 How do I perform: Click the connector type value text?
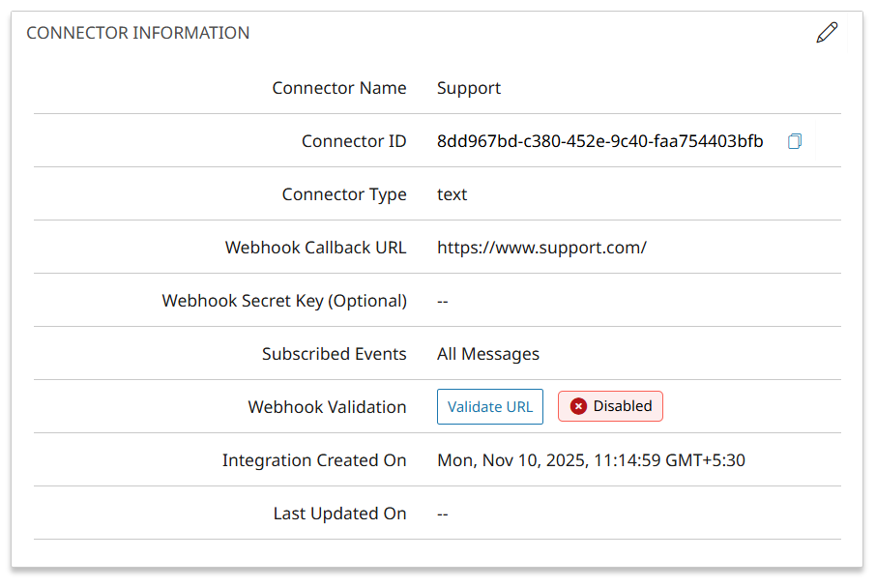[x=452, y=194]
